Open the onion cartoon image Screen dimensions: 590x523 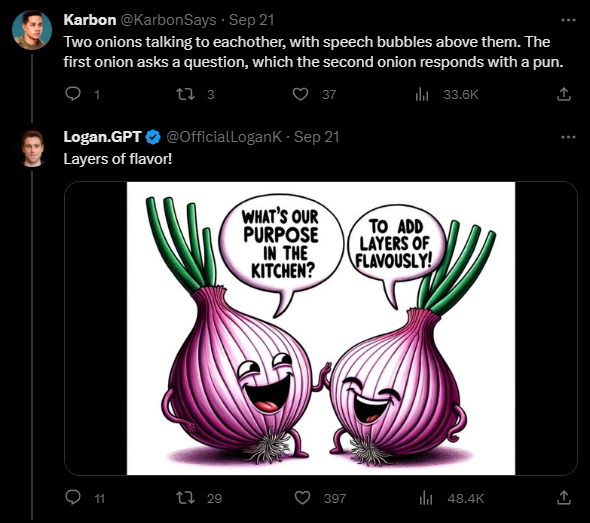[321, 328]
